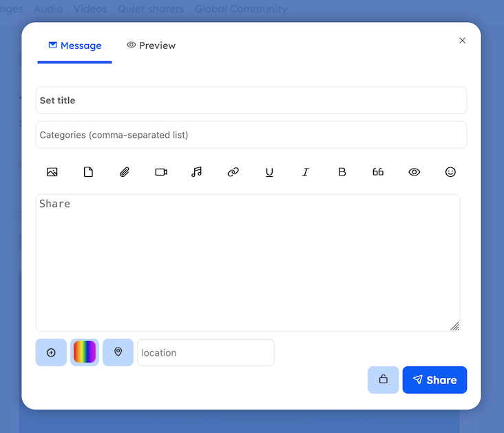504x433 pixels.
Task: Insert a quote block with quotation icon
Action: pyautogui.click(x=378, y=172)
